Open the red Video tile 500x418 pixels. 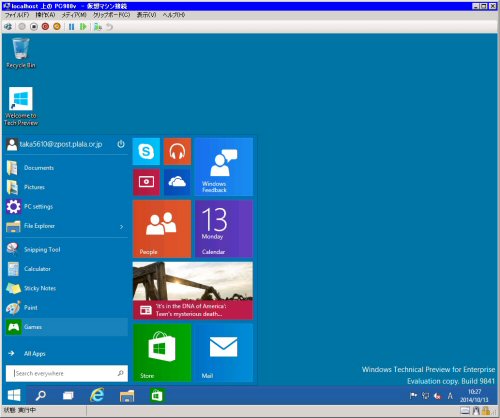point(146,182)
